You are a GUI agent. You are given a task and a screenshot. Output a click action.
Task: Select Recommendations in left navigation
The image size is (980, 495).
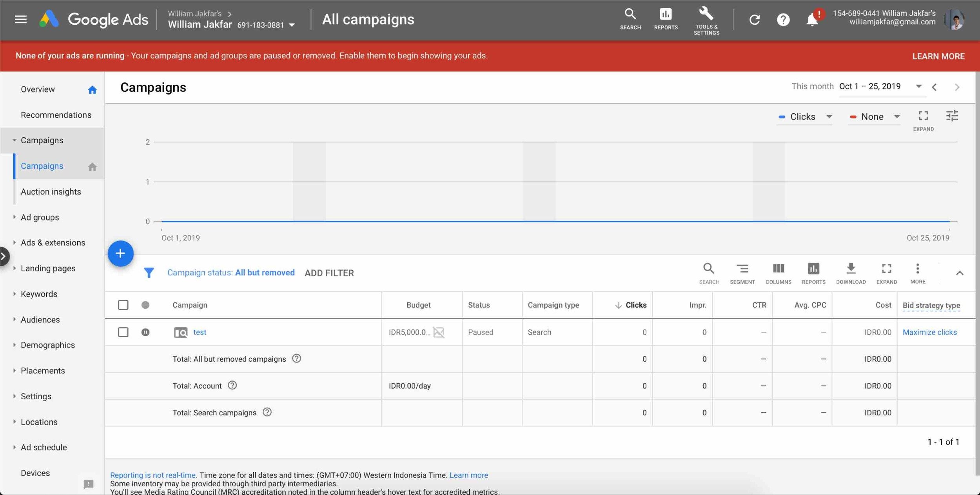tap(56, 115)
